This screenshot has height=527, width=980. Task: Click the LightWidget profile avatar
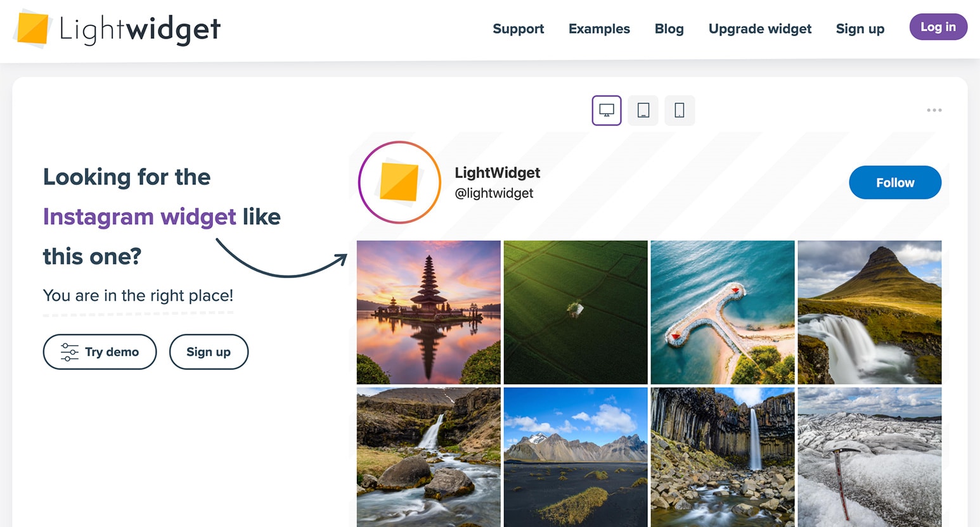coord(399,182)
